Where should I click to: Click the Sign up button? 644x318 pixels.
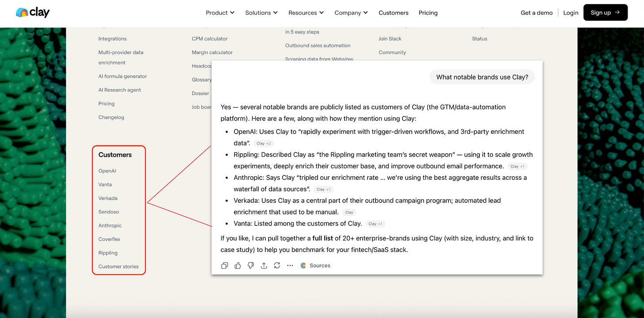click(606, 12)
